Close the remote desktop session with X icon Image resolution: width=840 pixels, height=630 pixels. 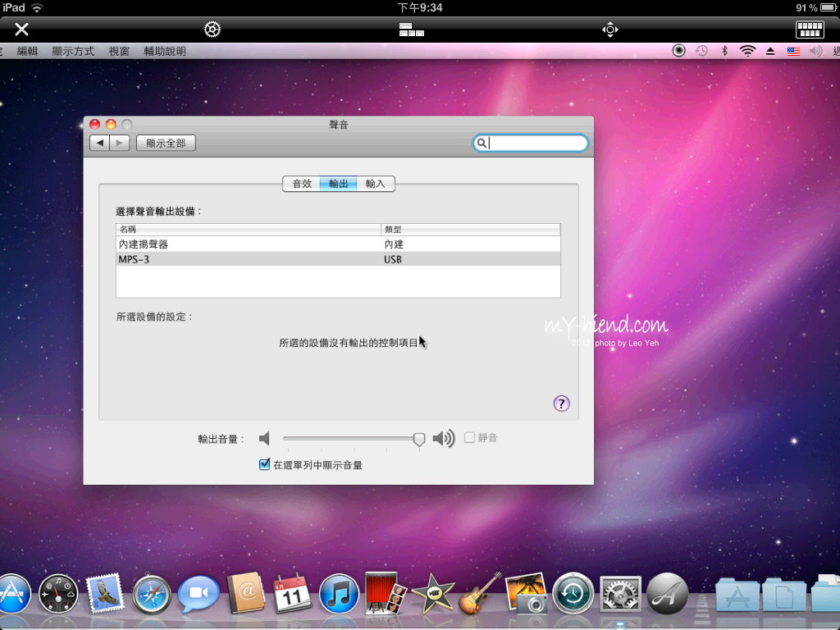(21, 29)
